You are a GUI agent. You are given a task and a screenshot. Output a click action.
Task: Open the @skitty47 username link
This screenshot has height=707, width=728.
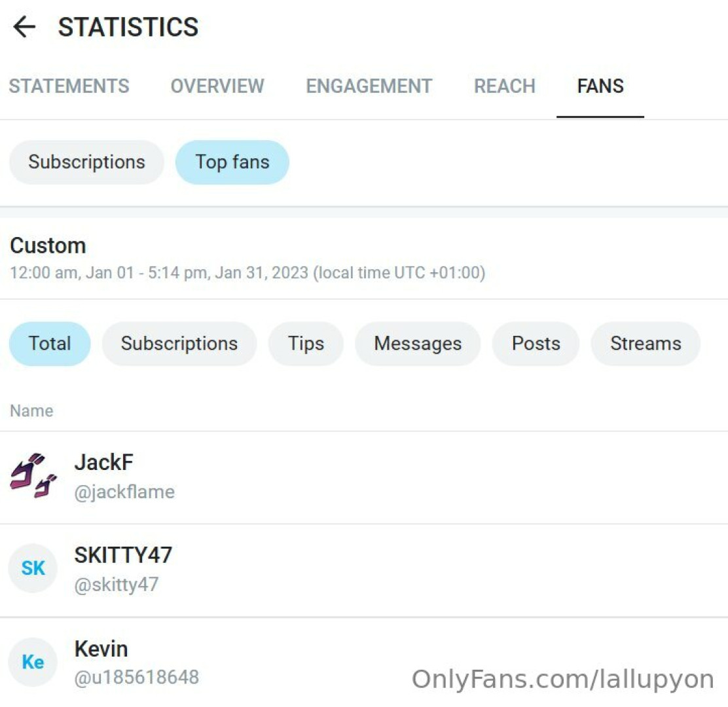[x=117, y=585]
